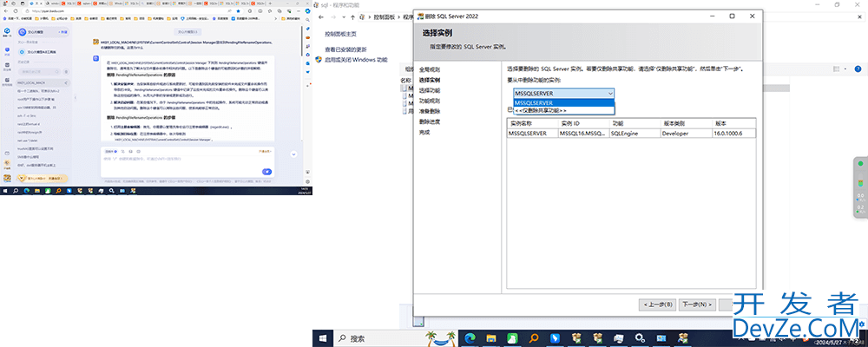Open the orange magnifier app on right taskbar
The image size is (868, 347).
[x=534, y=337]
